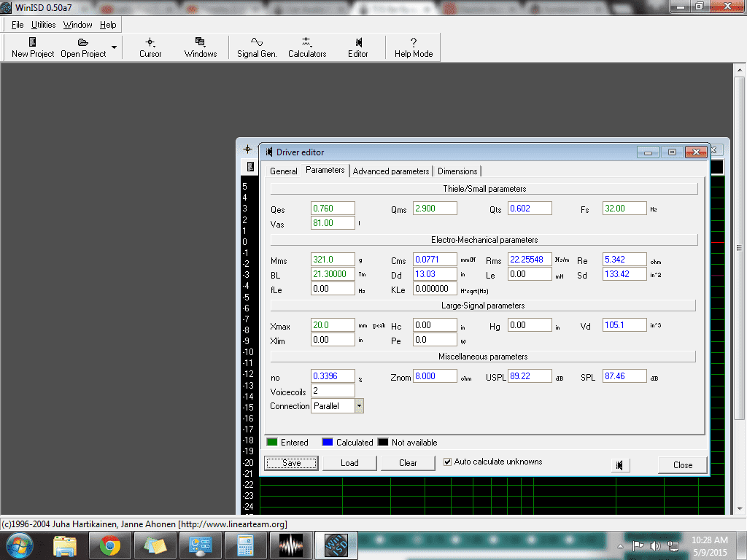Switch to the General tab
Screen dimensions: 747x560
click(284, 171)
